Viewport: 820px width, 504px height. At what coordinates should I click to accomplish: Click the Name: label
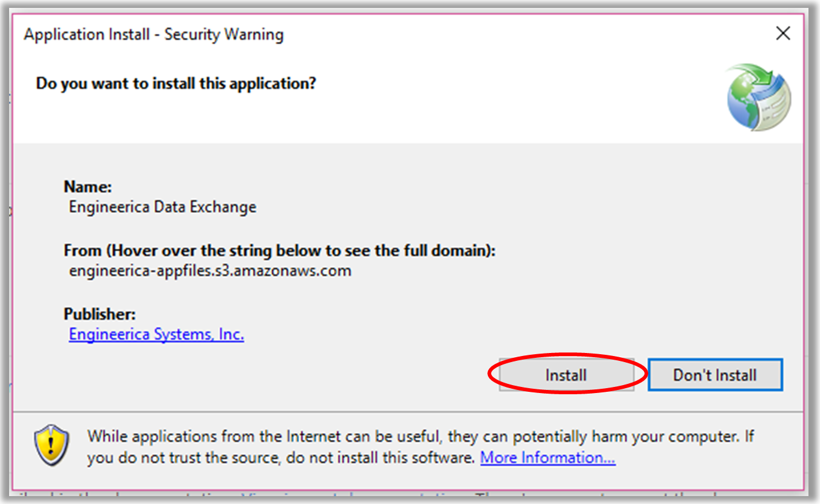click(88, 187)
